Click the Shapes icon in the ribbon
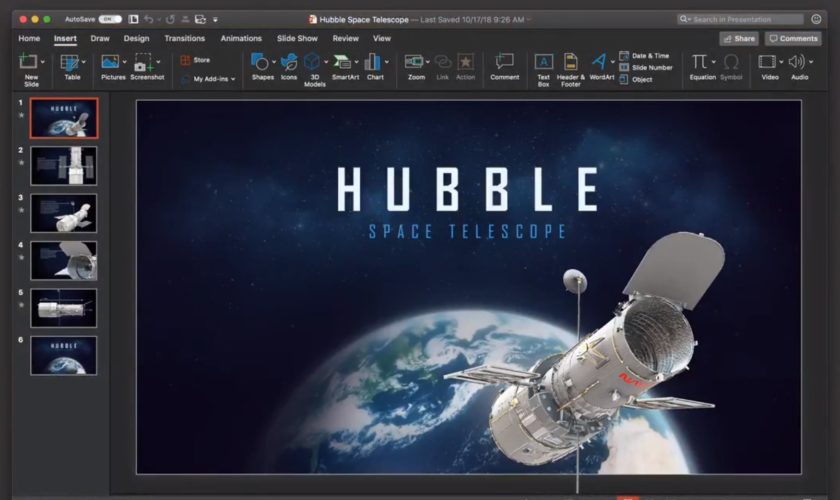Viewport: 840px width, 500px height. 260,63
